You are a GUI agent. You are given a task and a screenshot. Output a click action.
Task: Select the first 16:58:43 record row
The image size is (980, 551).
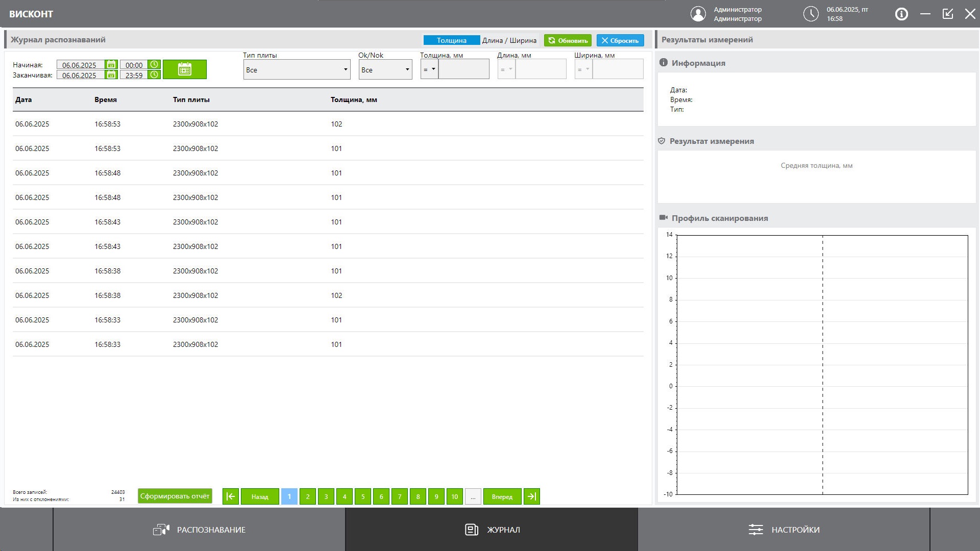[x=328, y=222]
